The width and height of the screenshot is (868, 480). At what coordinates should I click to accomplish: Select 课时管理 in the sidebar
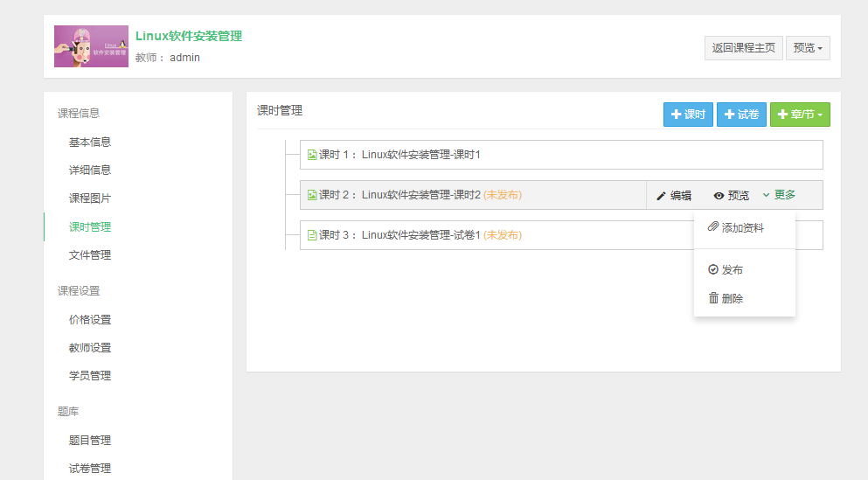pos(90,226)
